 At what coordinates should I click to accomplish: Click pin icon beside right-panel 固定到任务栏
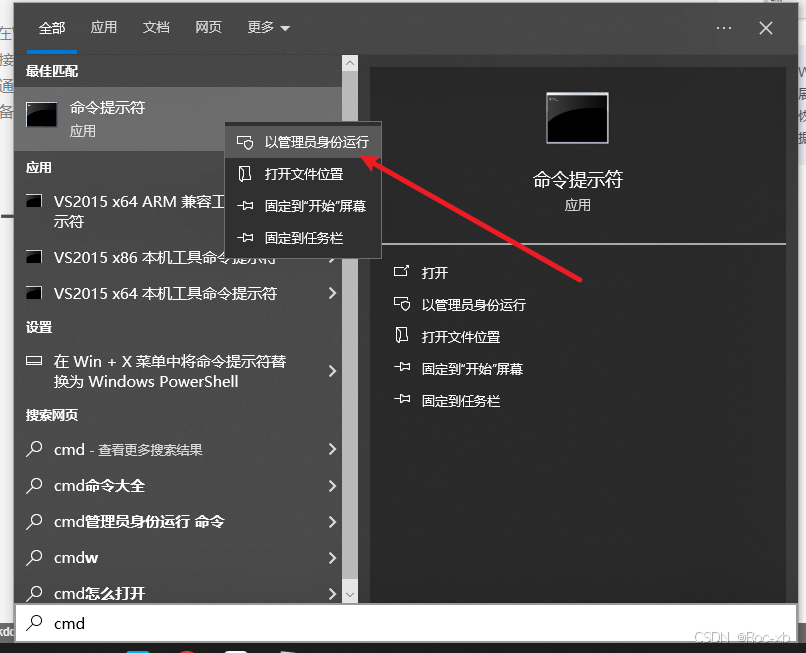(401, 400)
